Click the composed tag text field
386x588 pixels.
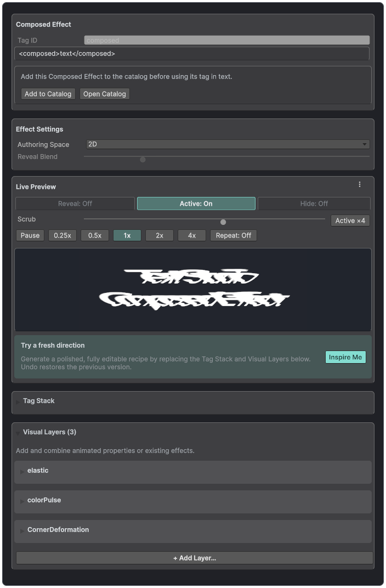[192, 54]
